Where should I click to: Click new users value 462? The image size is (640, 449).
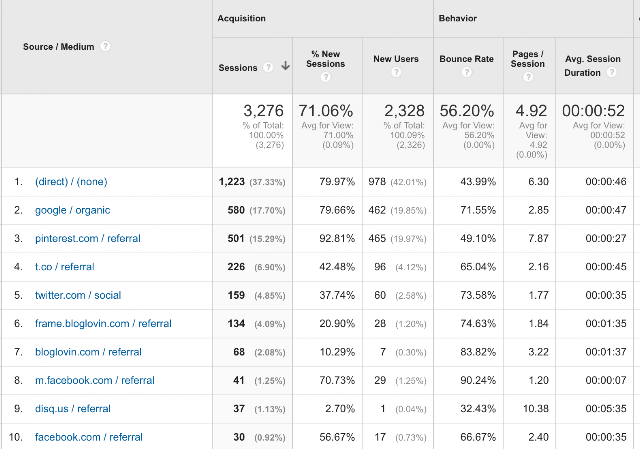tap(377, 210)
